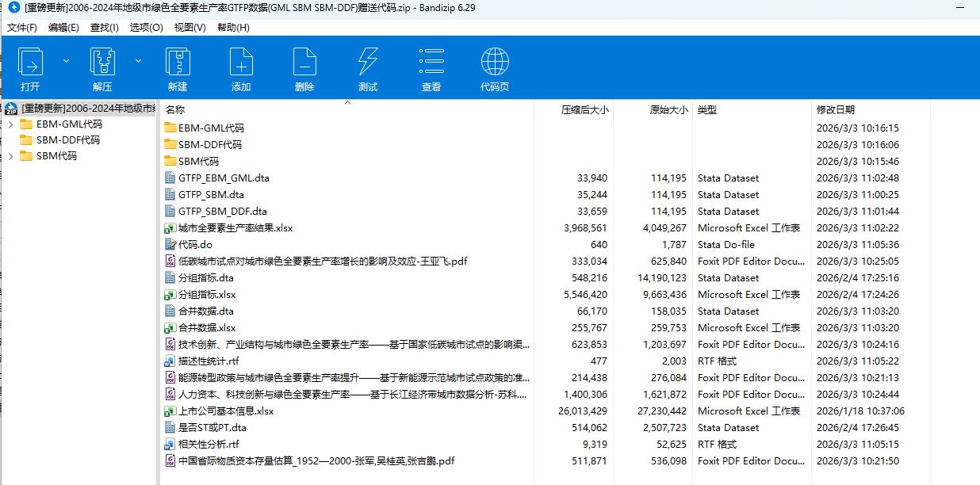Click original size 27,230,442 cell
Viewport: 980px width, 485px height.
click(662, 411)
